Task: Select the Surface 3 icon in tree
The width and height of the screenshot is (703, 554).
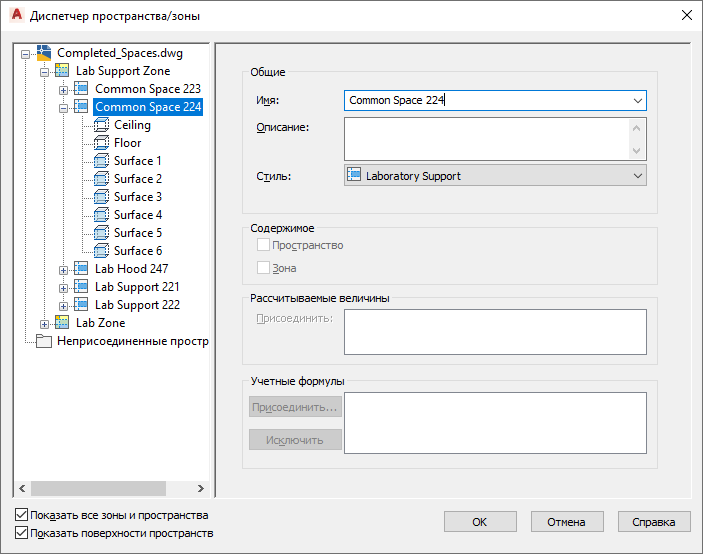Action: [x=101, y=197]
